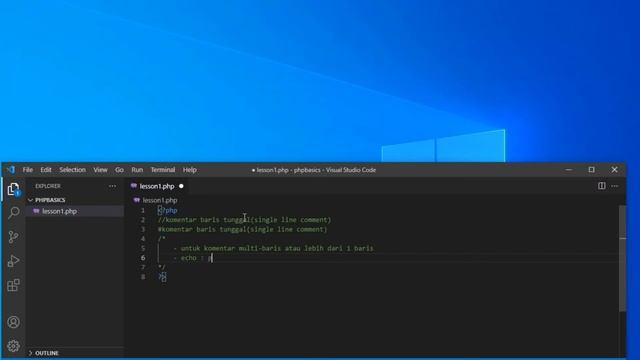Close the Visual Studio Code window
This screenshot has width=640, height=360.
click(614, 170)
